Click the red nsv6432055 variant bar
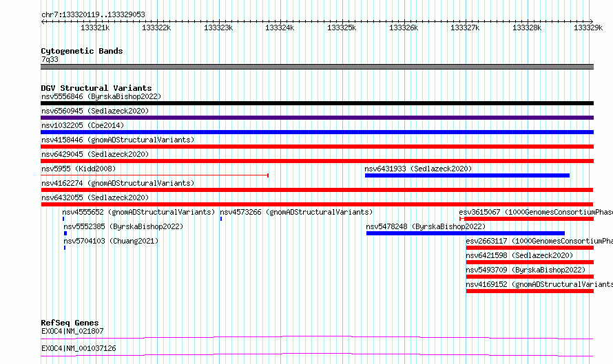This screenshot has width=613, height=364. click(317, 204)
